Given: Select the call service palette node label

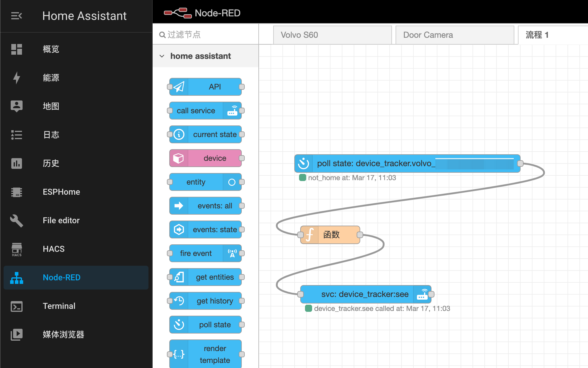Looking at the screenshot, I should [x=196, y=111].
